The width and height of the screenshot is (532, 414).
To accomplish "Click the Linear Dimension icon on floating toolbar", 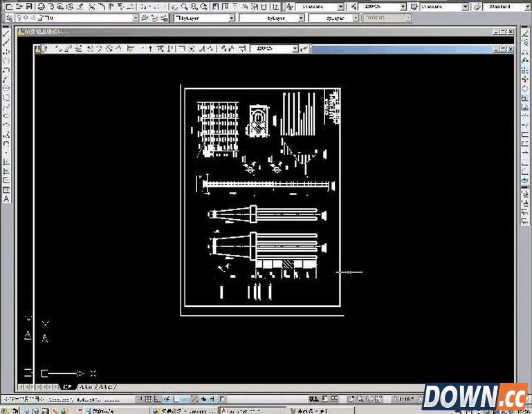I will click(x=47, y=49).
